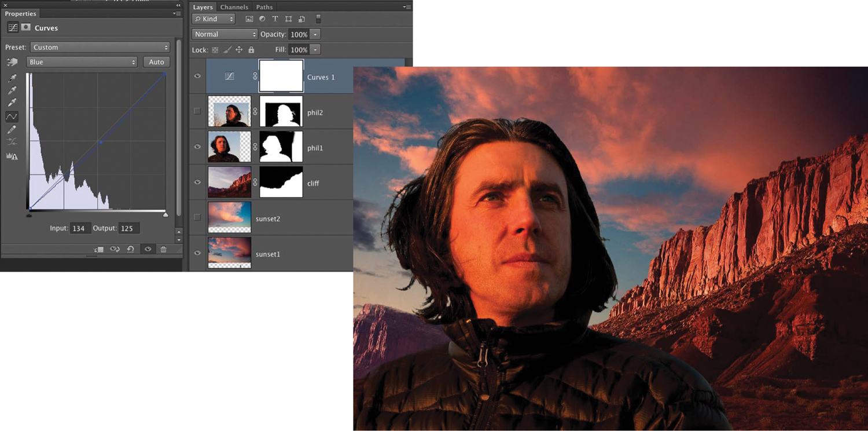
Task: Click the Fill percentage field
Action: (299, 50)
